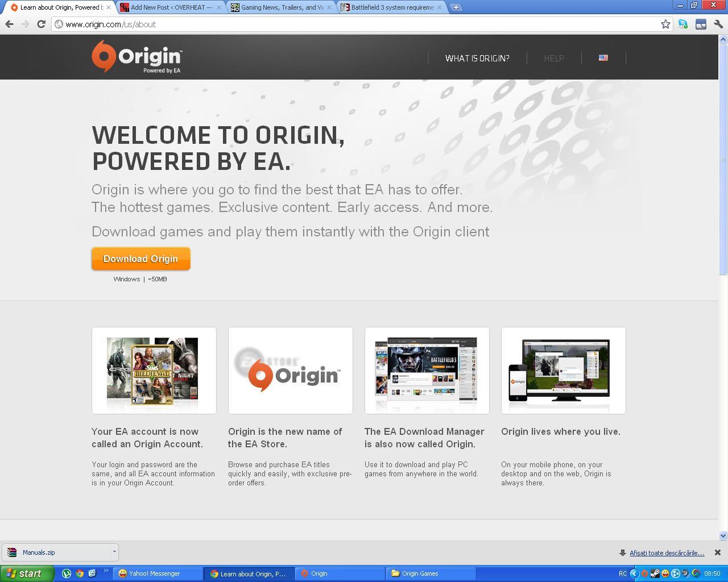Open the Chrome wrench settings menu
Viewport: 728px width, 582px height.
[718, 24]
